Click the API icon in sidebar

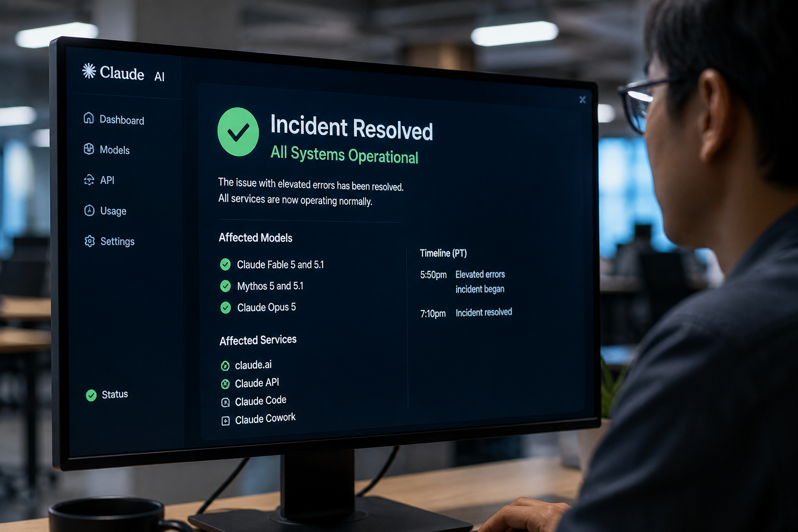coord(89,180)
